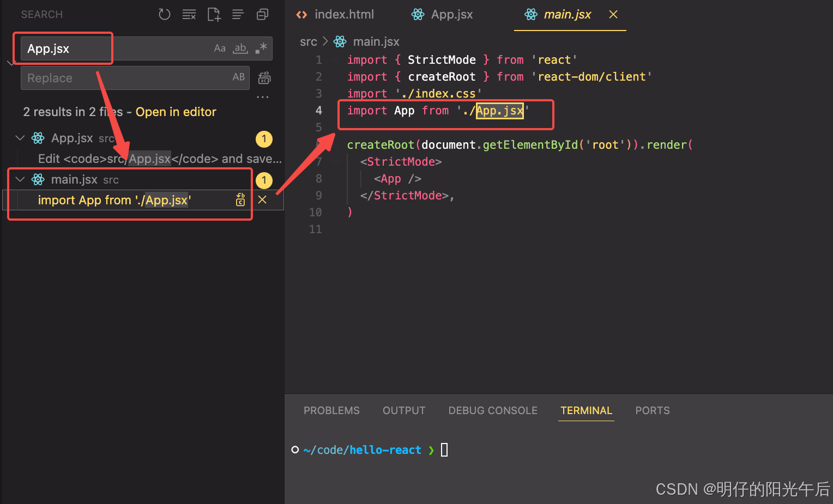833x504 pixels.
Task: Clear search results icon
Action: coord(189,15)
